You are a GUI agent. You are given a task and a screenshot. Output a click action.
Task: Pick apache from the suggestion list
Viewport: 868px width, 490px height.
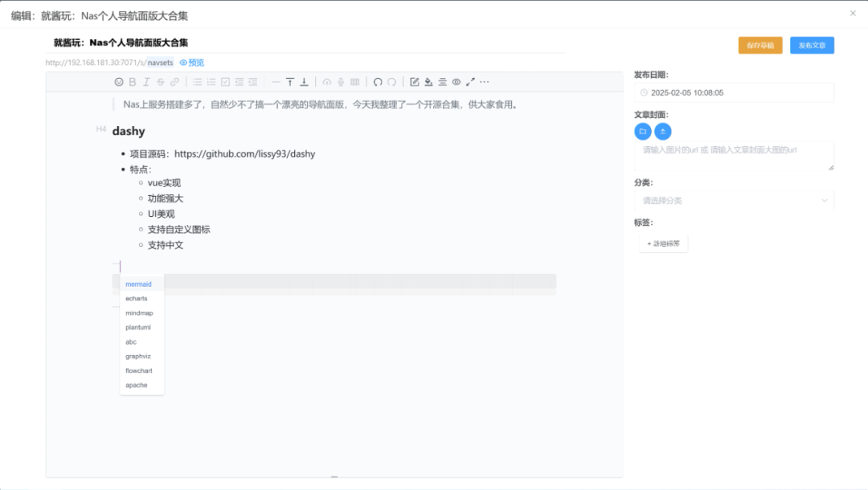click(141, 385)
